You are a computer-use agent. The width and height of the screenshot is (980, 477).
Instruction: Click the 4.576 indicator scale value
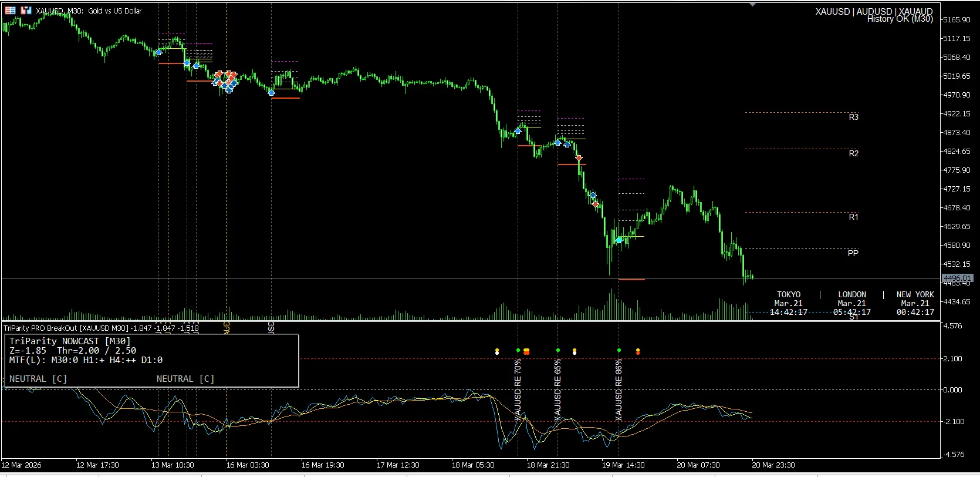click(953, 326)
